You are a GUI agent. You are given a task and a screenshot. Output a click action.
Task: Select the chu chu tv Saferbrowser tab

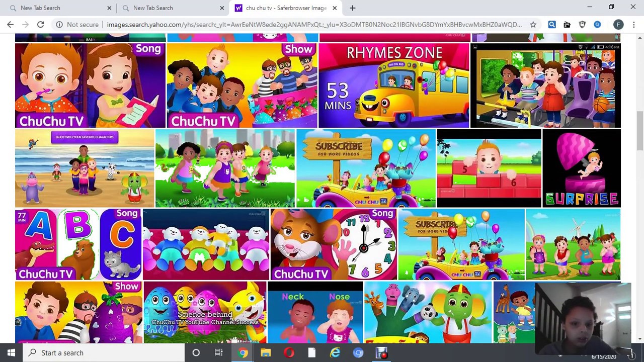tap(286, 8)
